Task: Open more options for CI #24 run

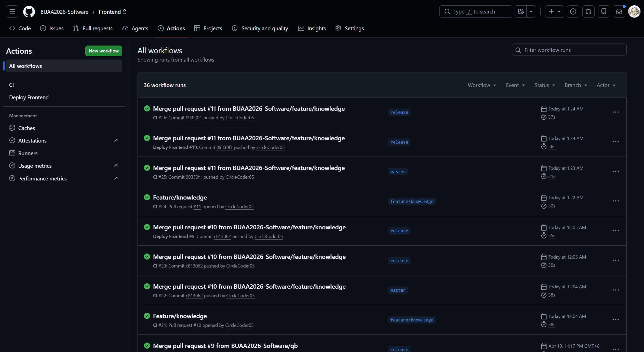Action: coord(616,201)
